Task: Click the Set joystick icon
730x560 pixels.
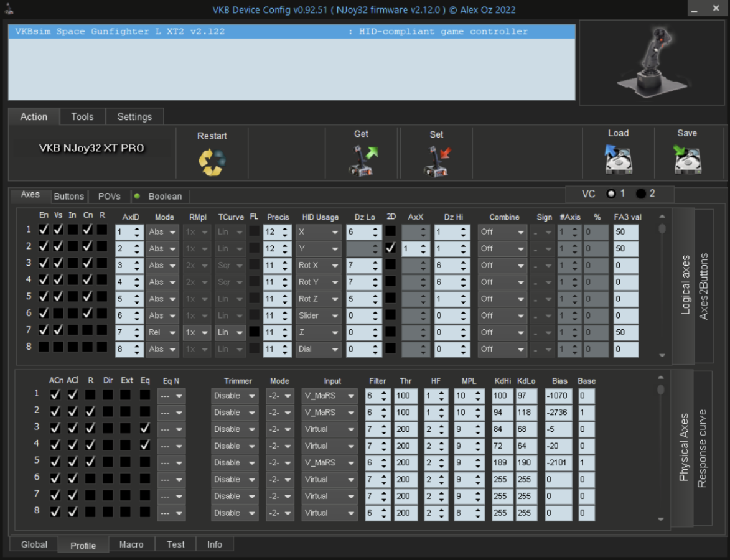Action: [x=437, y=162]
